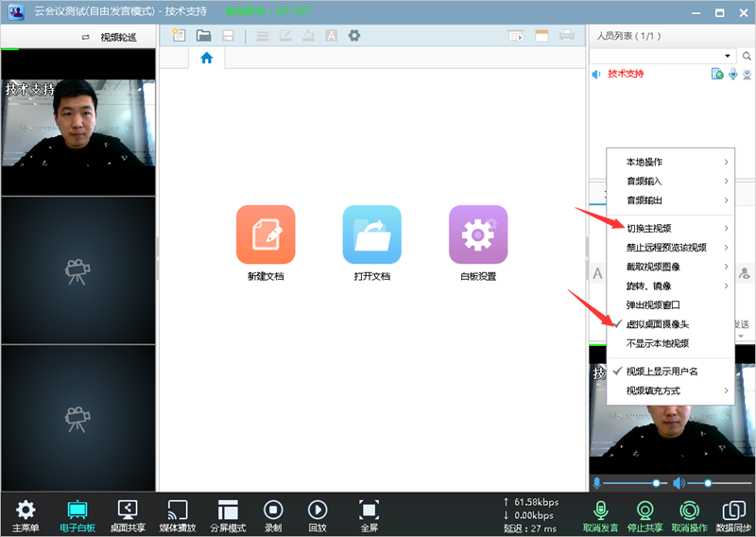Screen dimensions: 756x537
Task: Click the pencil edit toolbar icon
Action: coord(285,35)
